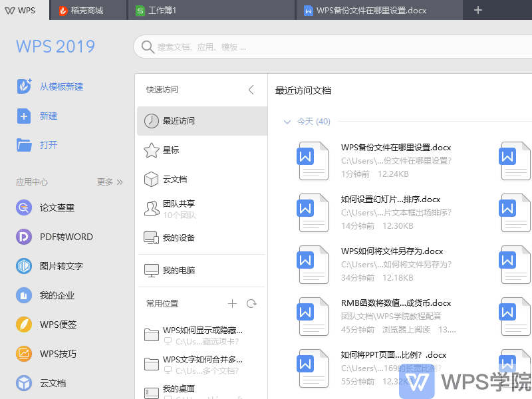Collapse the 今天 (40) document group

click(x=287, y=122)
